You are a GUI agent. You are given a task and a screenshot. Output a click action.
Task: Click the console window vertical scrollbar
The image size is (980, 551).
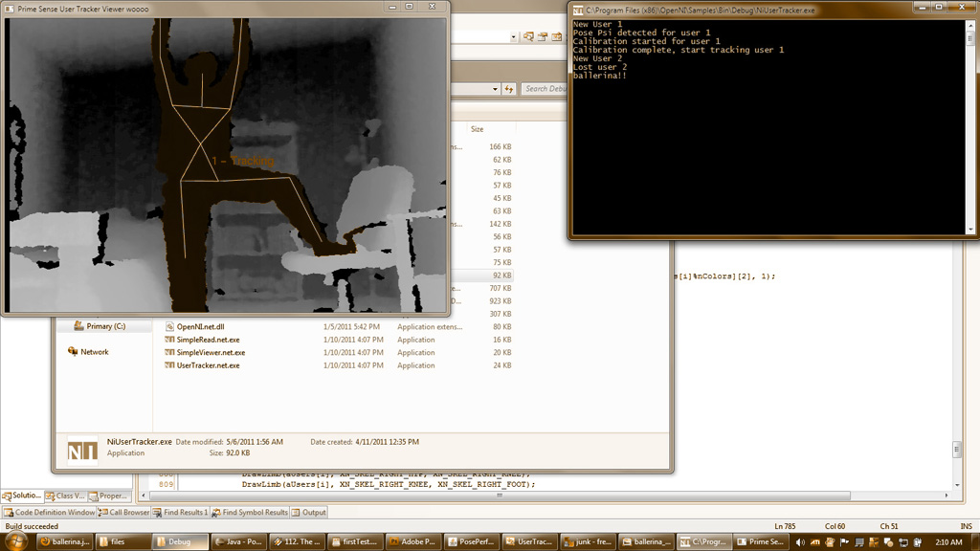[971, 124]
